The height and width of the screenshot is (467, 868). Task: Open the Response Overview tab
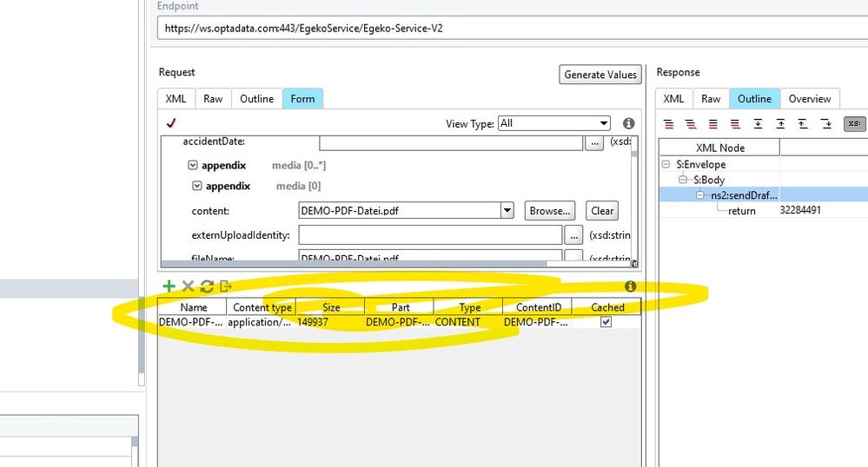pos(810,98)
